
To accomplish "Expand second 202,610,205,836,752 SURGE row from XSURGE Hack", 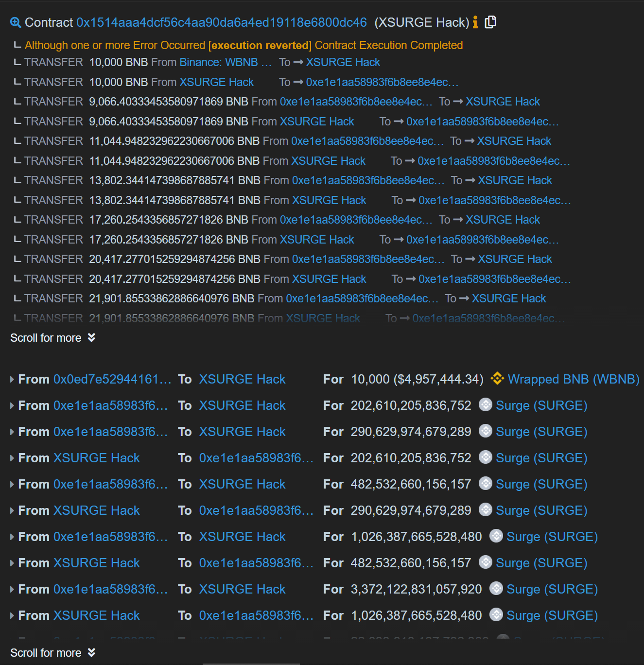I will (12, 458).
